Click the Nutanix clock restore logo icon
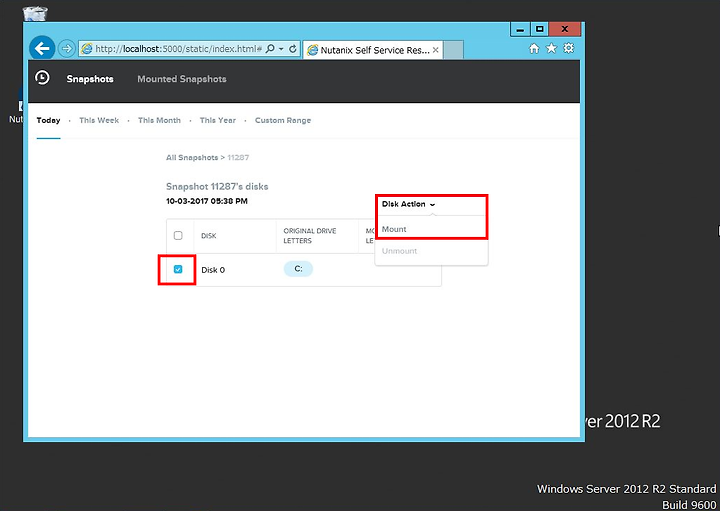 point(42,78)
